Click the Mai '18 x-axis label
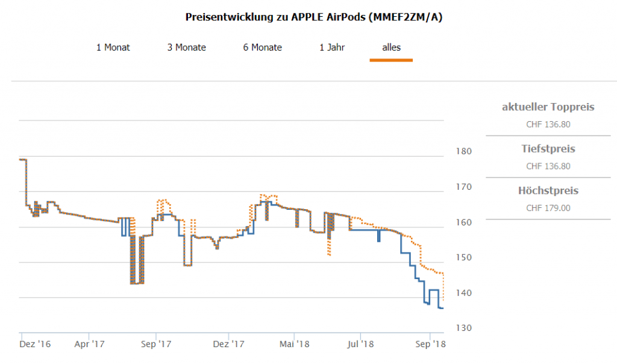The width and height of the screenshot is (617, 364). click(295, 344)
